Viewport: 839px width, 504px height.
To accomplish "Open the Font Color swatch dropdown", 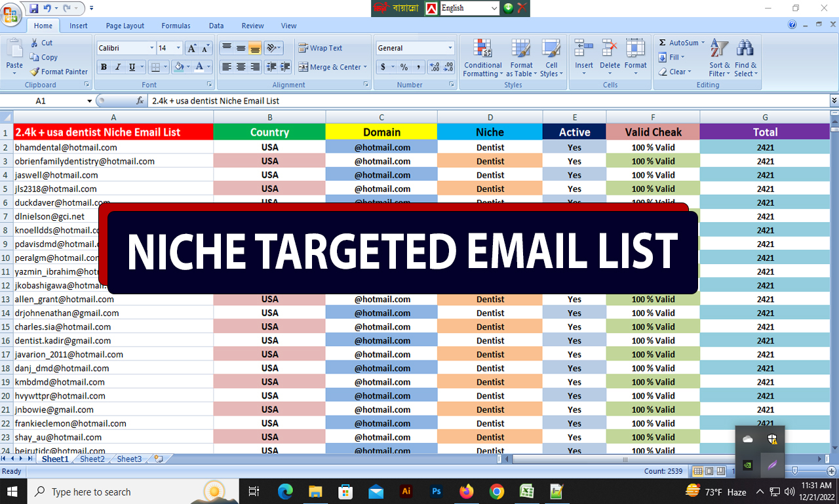I will coord(208,68).
